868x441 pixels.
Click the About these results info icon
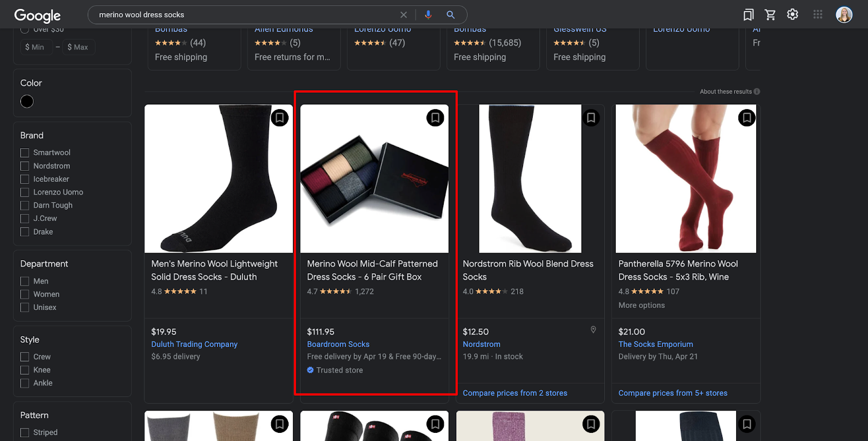tap(757, 92)
